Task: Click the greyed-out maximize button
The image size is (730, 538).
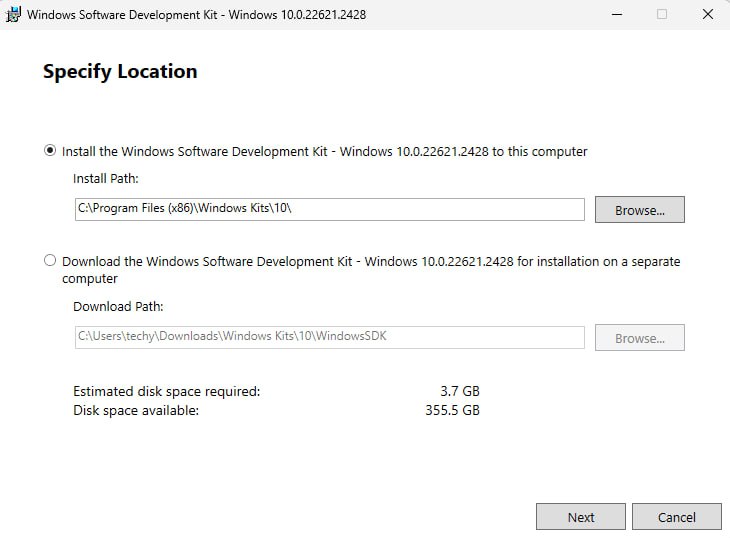Action: [x=661, y=15]
